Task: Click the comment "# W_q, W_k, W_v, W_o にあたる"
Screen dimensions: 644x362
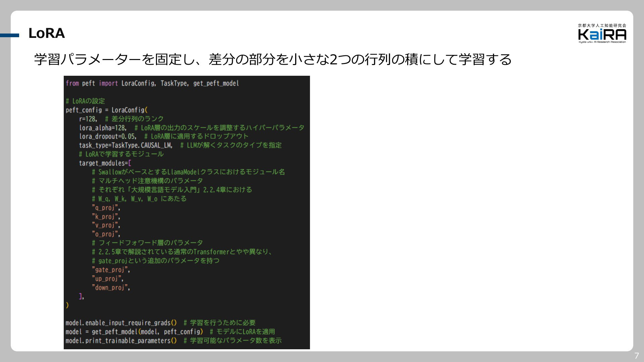Action: pos(139,199)
